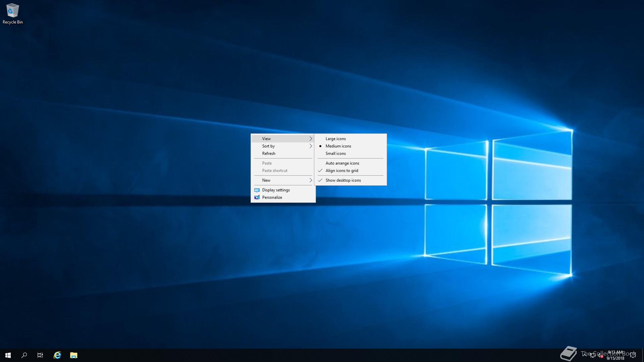This screenshot has height=362, width=644.
Task: Select Small icons view
Action: (x=350, y=154)
